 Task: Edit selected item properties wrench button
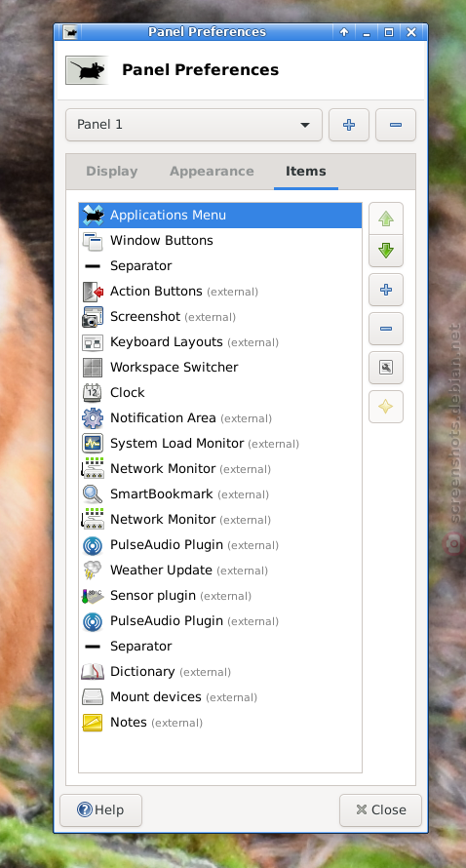click(x=386, y=367)
